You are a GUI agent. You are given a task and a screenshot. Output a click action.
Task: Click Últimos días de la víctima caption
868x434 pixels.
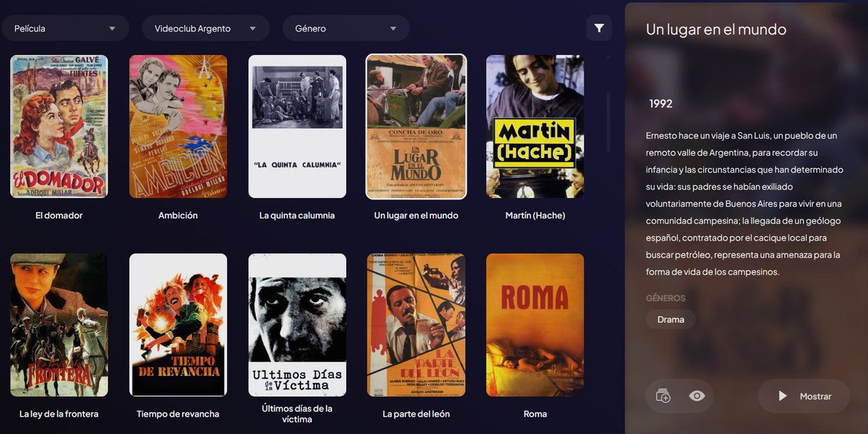(x=297, y=414)
